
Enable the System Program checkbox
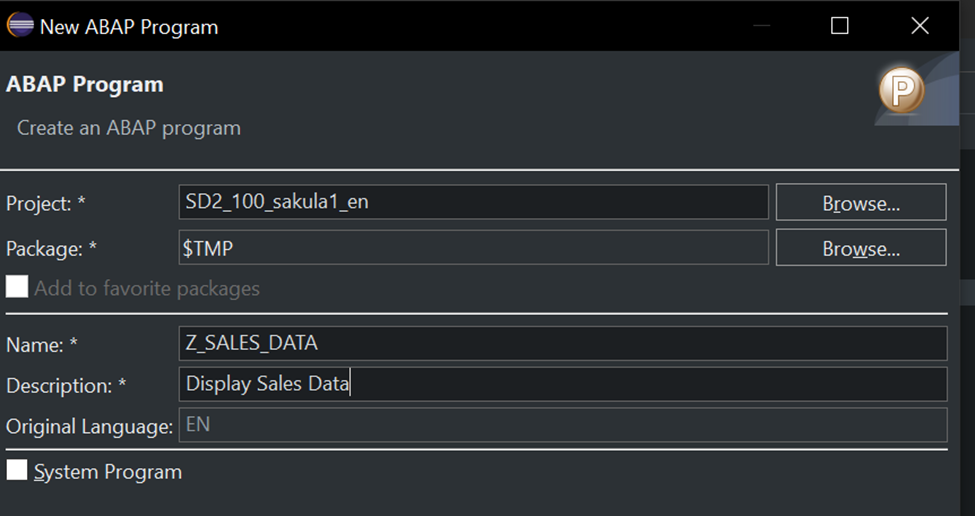point(17,471)
